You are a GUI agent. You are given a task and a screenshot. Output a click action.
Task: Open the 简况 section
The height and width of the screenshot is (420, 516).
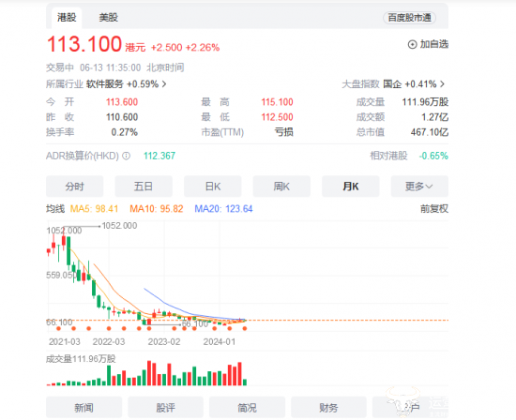tap(247, 408)
